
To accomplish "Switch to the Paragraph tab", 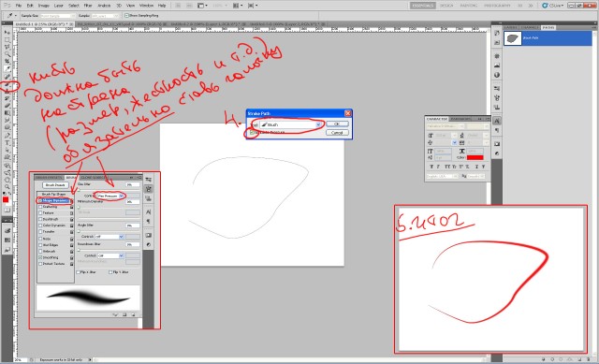I will tap(460, 119).
